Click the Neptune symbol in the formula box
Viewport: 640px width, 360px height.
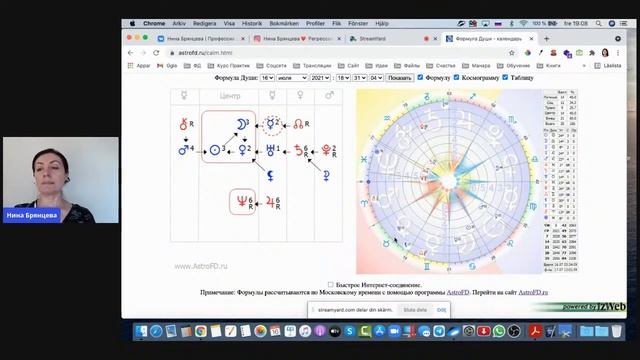[x=242, y=201]
